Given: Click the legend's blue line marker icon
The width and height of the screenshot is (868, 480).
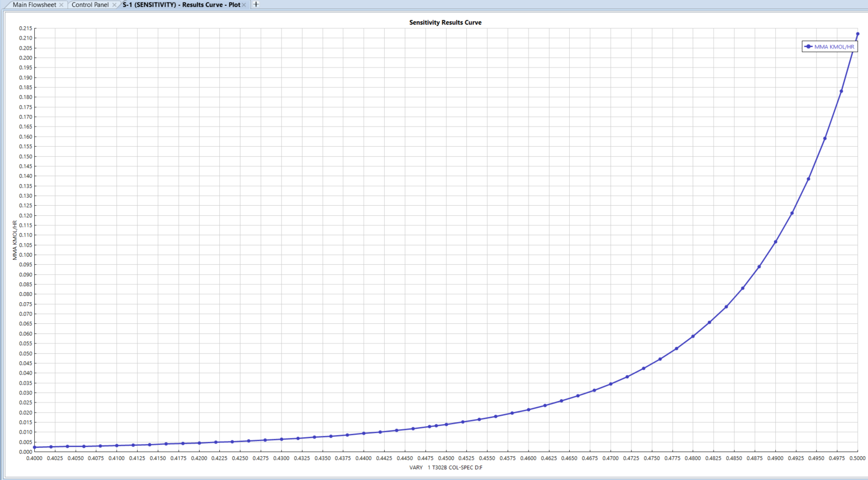Looking at the screenshot, I should (x=808, y=47).
